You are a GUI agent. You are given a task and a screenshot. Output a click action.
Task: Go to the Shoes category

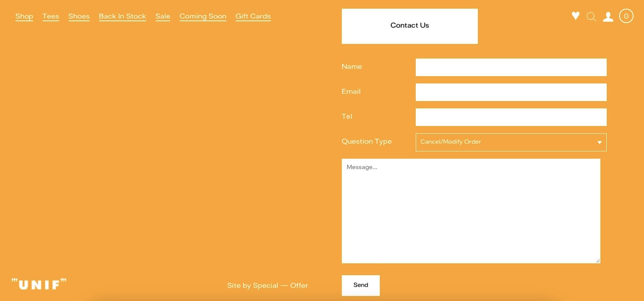[79, 16]
